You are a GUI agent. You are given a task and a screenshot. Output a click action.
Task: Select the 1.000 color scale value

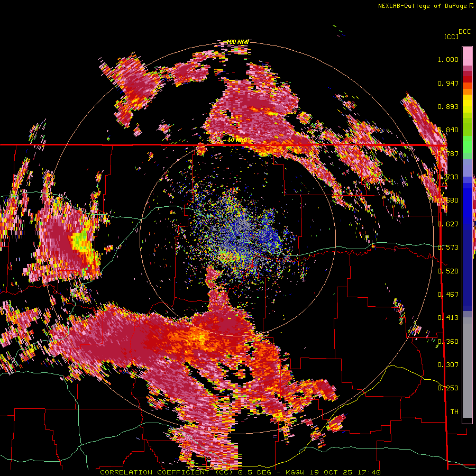tap(448, 59)
